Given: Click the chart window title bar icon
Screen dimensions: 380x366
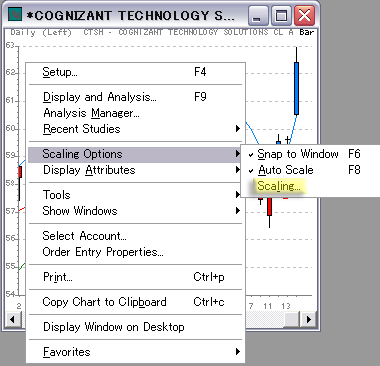Looking at the screenshot, I should pos(15,15).
